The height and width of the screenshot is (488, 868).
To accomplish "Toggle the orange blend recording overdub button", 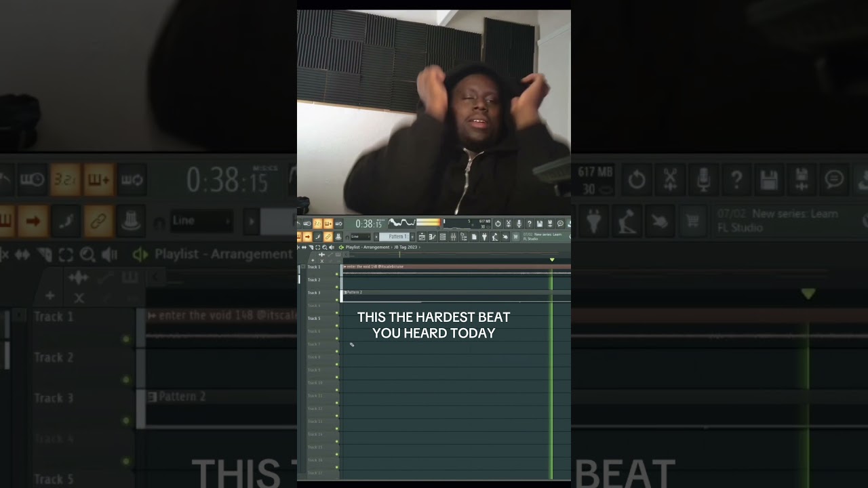I will tap(328, 224).
